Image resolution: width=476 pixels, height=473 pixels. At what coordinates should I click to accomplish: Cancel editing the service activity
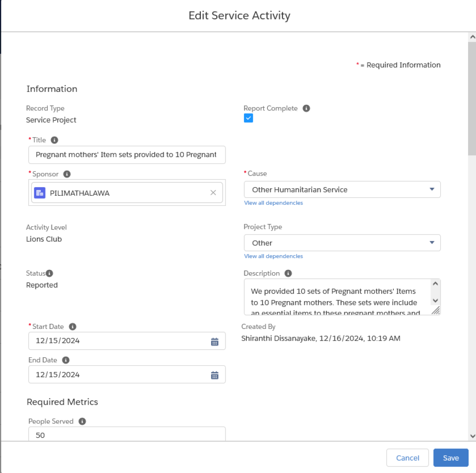(407, 458)
